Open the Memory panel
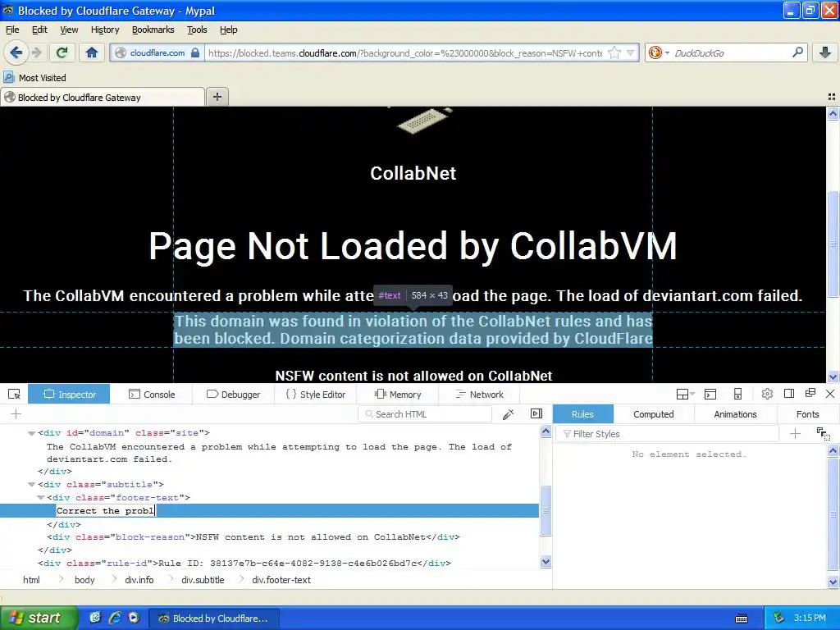The width and height of the screenshot is (840, 630). (398, 395)
